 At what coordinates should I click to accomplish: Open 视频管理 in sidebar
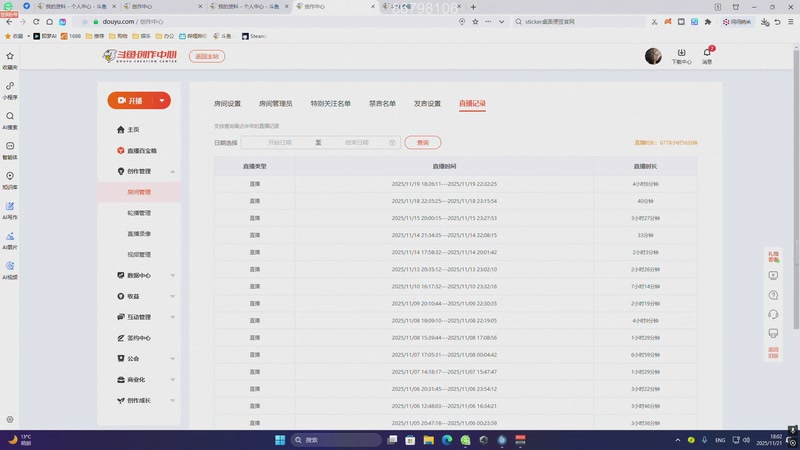pos(139,255)
